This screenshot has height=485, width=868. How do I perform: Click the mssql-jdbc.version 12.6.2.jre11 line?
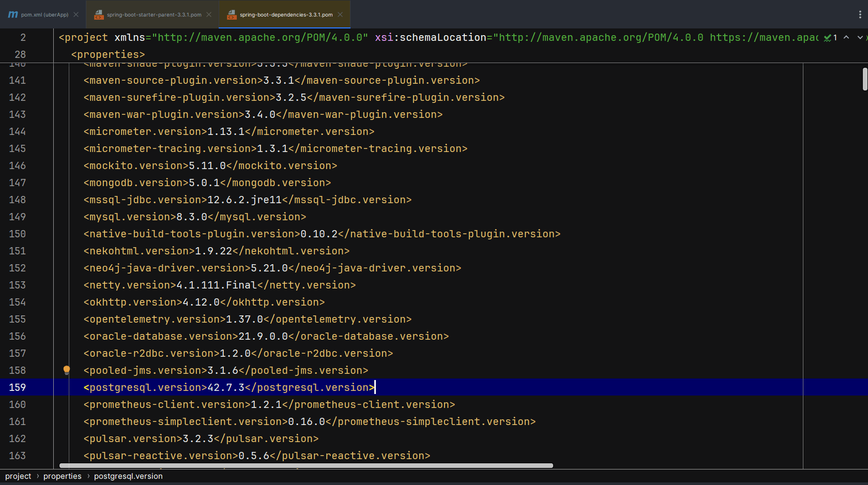[248, 200]
